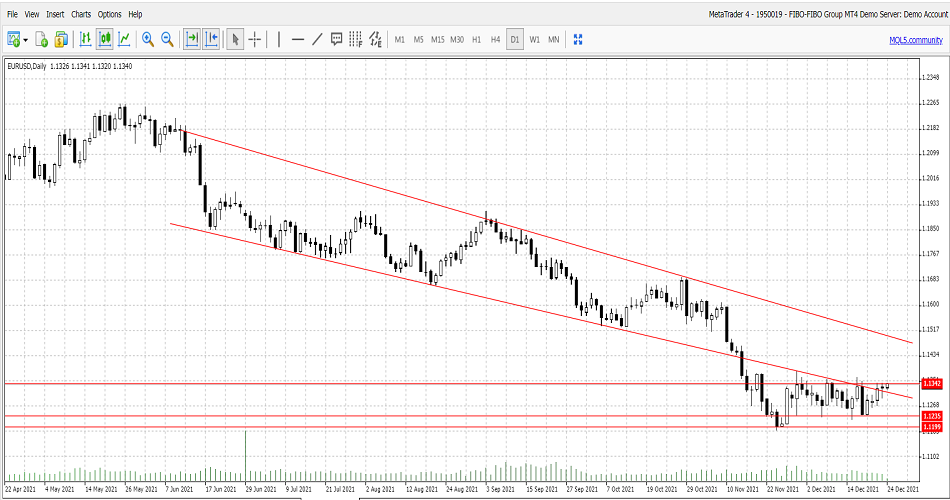
Task: Click the 1.1199 red price label
Action: pos(932,427)
